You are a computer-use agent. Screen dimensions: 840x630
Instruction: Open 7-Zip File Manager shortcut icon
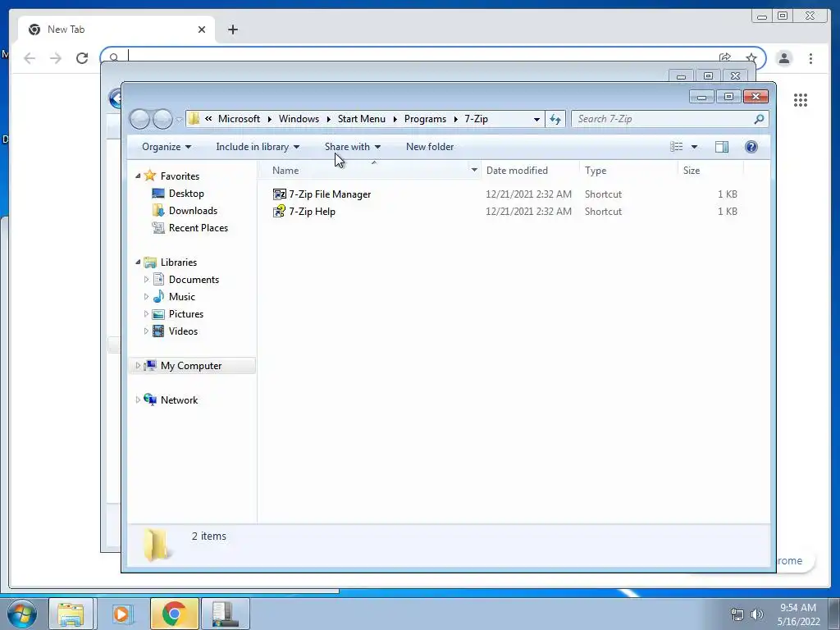[x=279, y=194]
